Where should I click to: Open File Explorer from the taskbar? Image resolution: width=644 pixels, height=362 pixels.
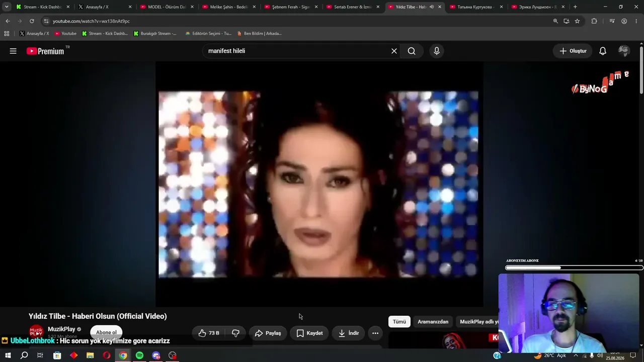pos(90,355)
